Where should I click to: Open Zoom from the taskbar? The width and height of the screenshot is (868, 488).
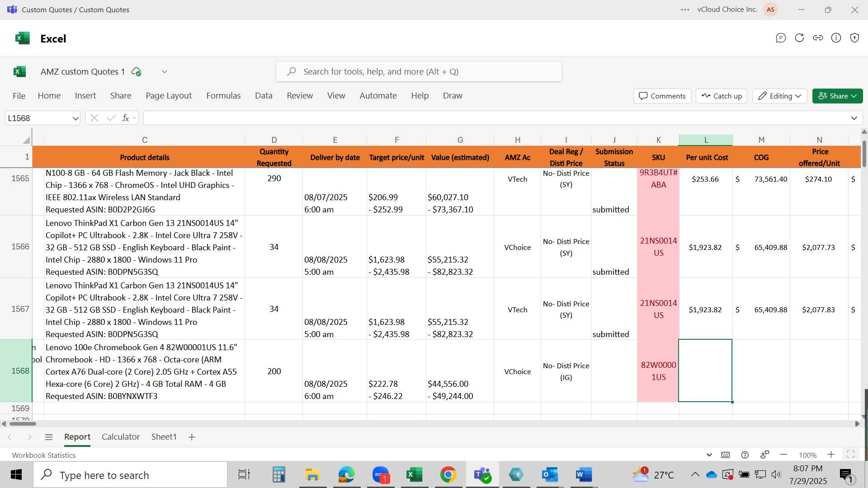(x=380, y=475)
